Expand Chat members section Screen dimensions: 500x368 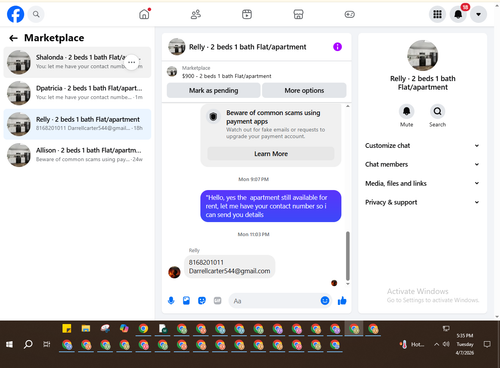click(x=422, y=164)
